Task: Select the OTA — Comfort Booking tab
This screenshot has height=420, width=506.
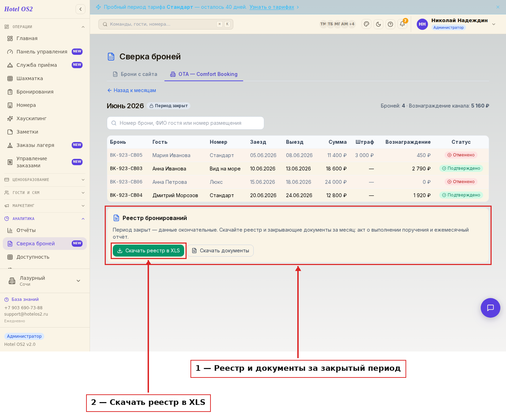Action: pyautogui.click(x=204, y=74)
